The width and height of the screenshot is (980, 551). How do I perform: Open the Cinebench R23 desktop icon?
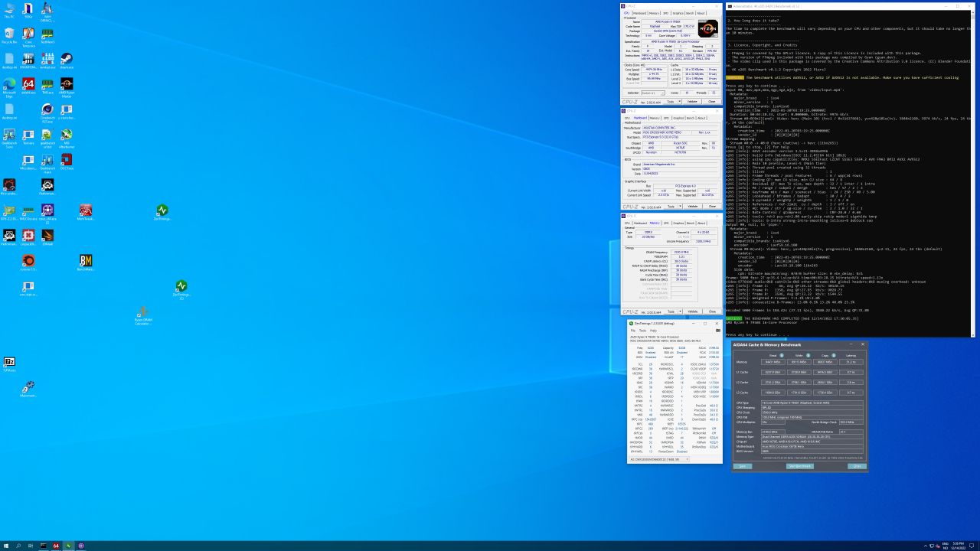(47, 110)
